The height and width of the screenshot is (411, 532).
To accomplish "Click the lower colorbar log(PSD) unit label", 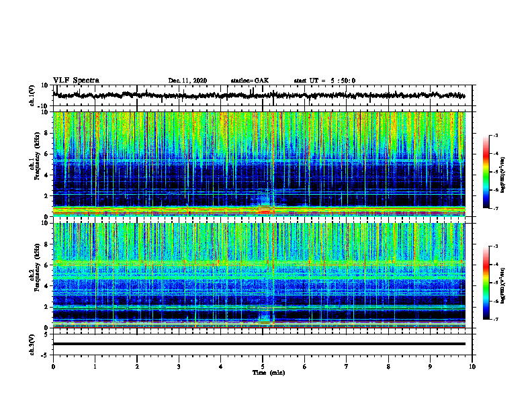I will 504,285.
